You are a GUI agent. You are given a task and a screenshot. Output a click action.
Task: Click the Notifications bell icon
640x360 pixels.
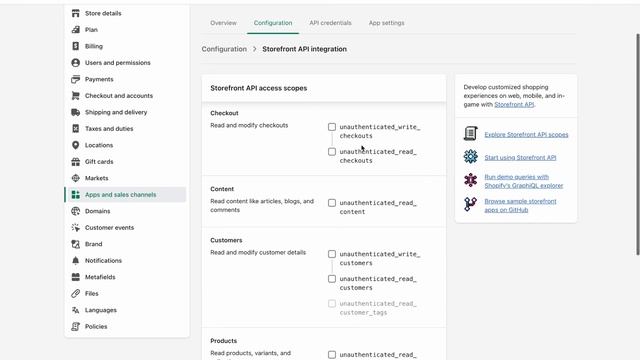pos(76,260)
